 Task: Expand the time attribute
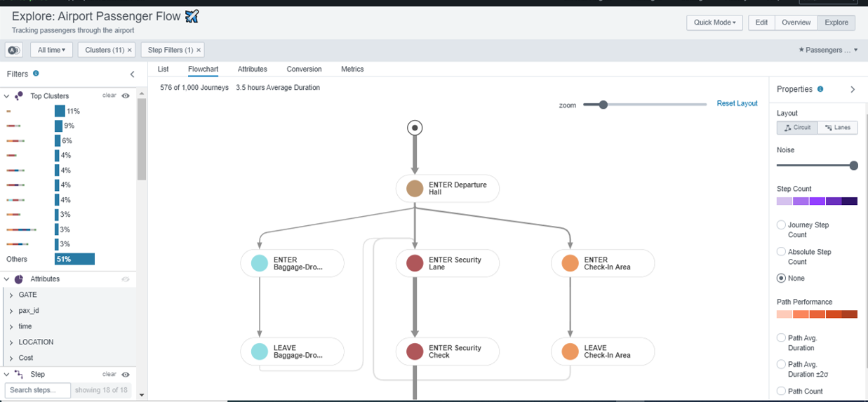pos(11,327)
